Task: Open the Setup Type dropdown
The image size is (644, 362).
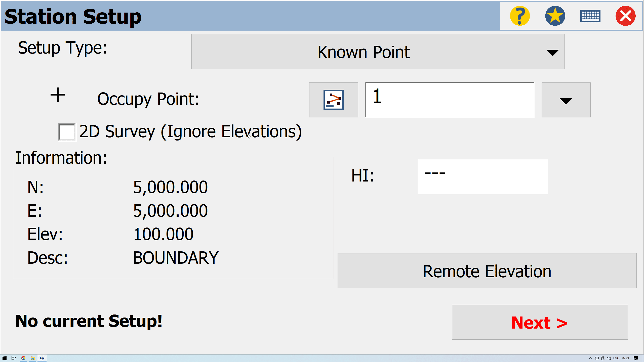Action: pyautogui.click(x=378, y=52)
